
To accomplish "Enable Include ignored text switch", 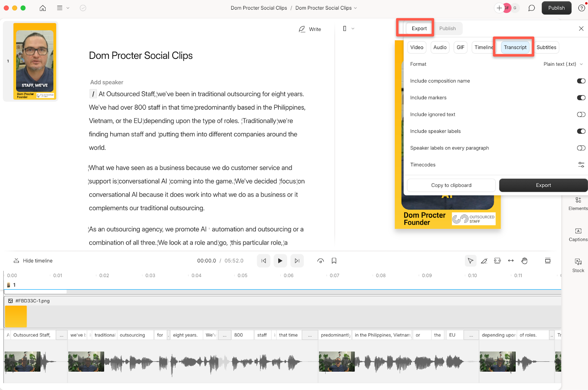I will click(581, 114).
